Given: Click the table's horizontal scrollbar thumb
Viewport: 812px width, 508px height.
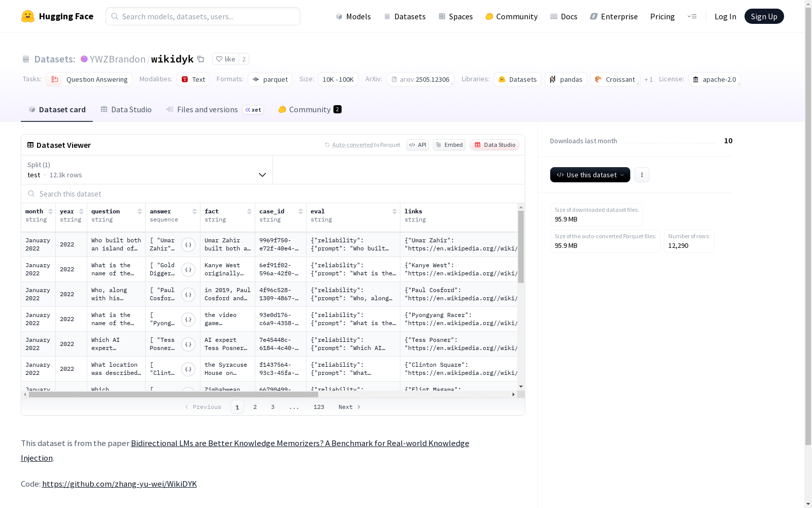Looking at the screenshot, I should point(173,394).
